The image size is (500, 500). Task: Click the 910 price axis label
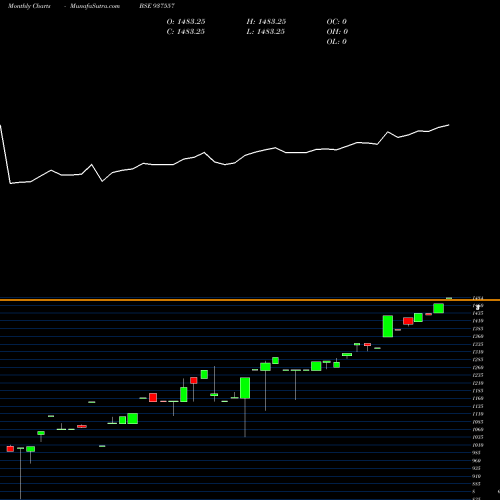(x=477, y=476)
